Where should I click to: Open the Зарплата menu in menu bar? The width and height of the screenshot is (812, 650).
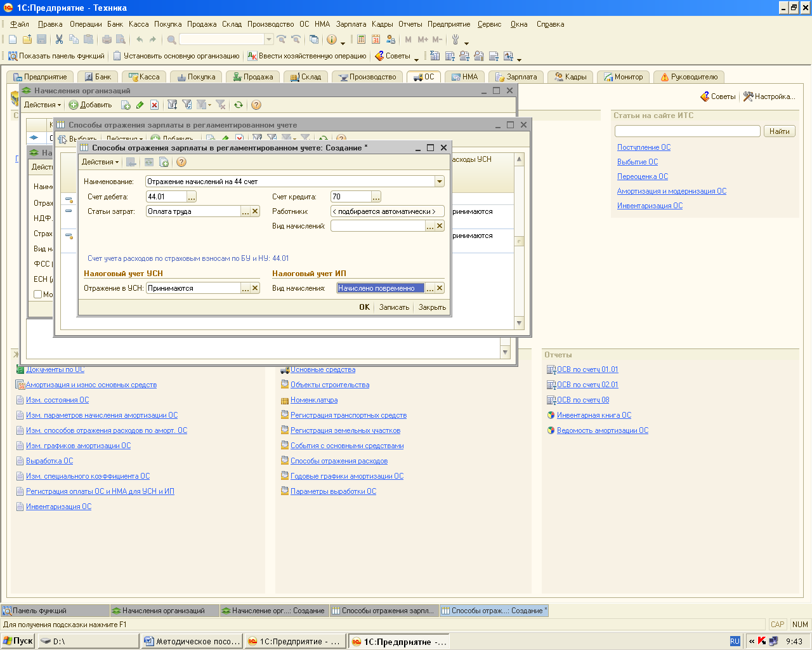351,24
